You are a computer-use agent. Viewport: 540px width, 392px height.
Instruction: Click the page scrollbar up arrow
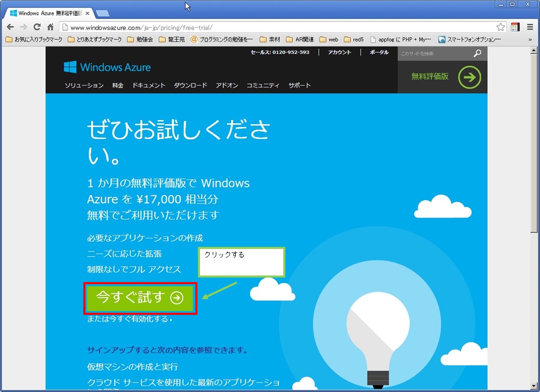[534, 51]
